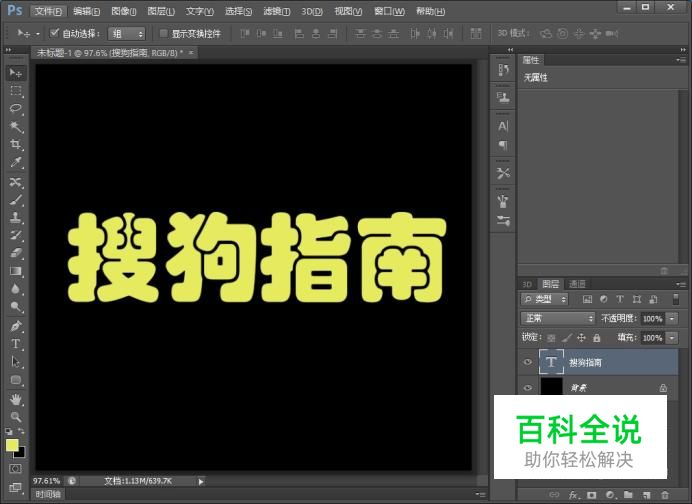Open the 填充 slider dropdown arrow

672,338
